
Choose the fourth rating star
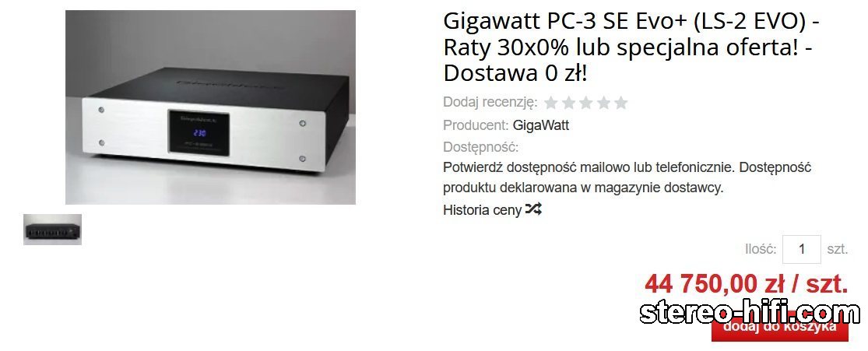pyautogui.click(x=603, y=103)
